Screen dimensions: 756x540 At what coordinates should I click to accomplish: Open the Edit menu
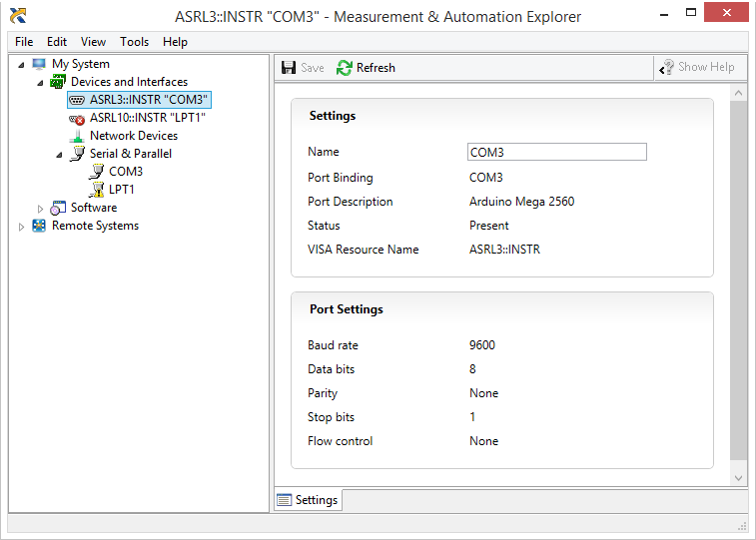(x=57, y=42)
